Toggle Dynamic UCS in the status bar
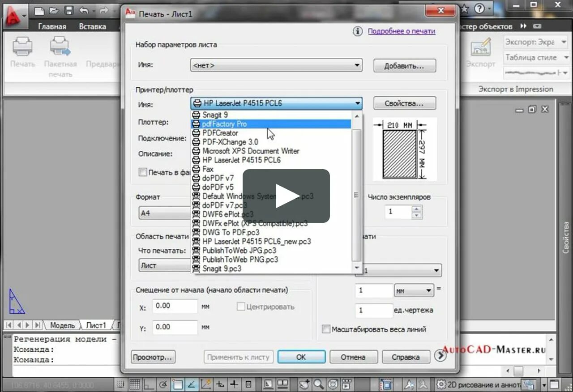The height and width of the screenshot is (392, 573). click(206, 384)
